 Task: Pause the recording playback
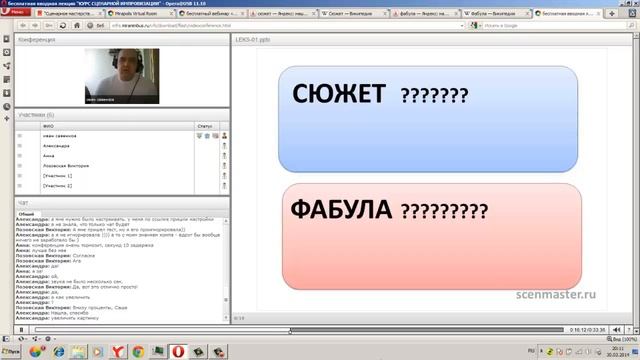coord(21,330)
